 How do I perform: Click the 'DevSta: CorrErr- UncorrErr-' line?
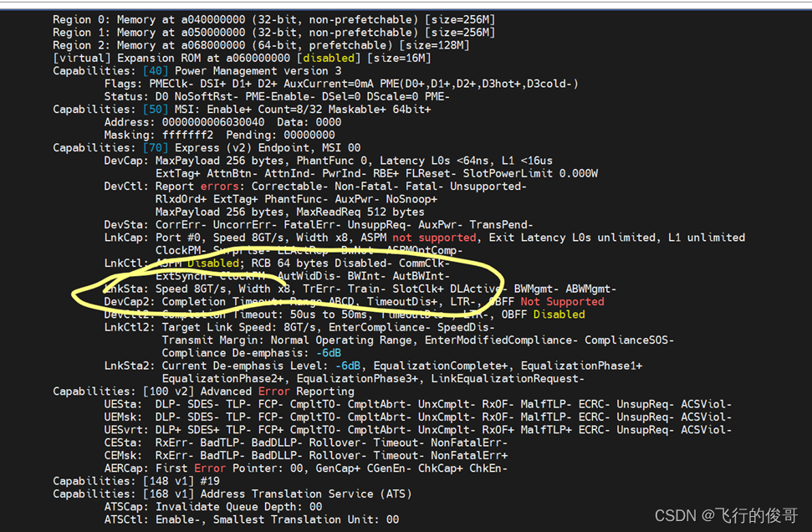point(319,225)
